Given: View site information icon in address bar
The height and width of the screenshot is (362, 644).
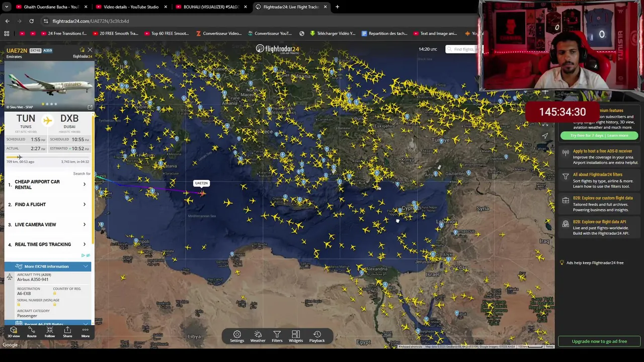Looking at the screenshot, I should (46, 21).
